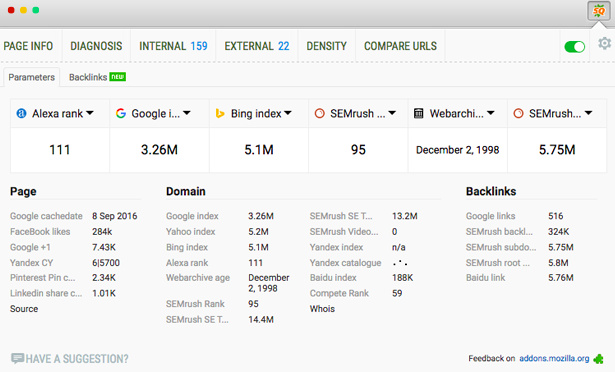Image resolution: width=615 pixels, height=372 pixels.
Task: Click December 2, 1998 in top table
Action: pos(458,150)
